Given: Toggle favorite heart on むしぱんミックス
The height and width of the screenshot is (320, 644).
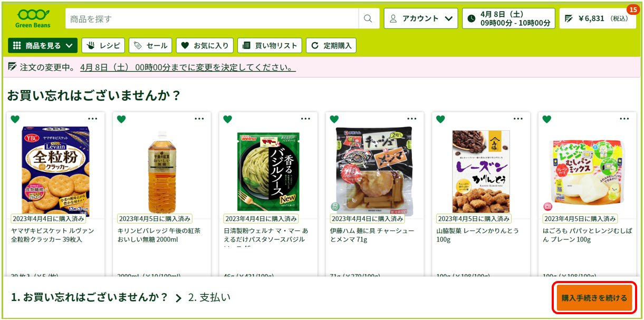Looking at the screenshot, I should tap(546, 119).
